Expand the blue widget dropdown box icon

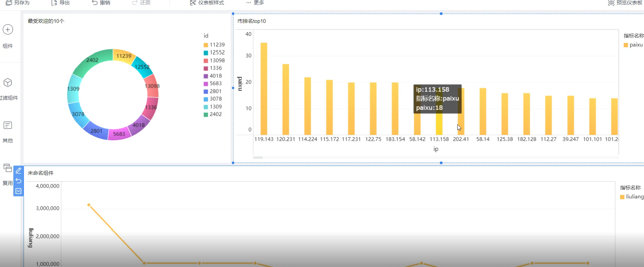point(18,191)
